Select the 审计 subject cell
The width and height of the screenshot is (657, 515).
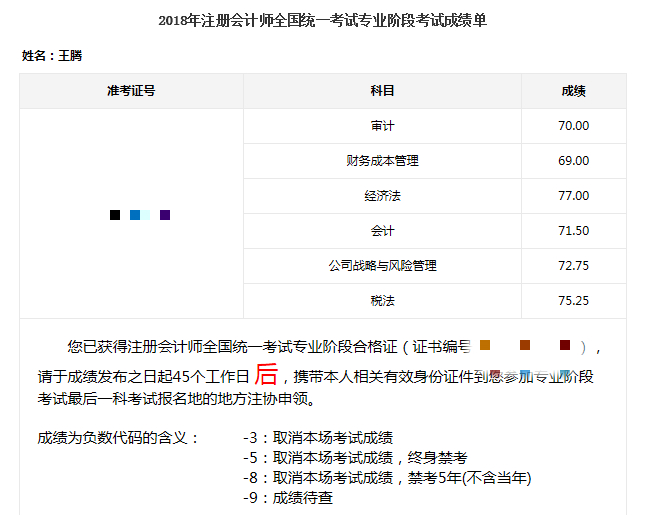(x=382, y=126)
